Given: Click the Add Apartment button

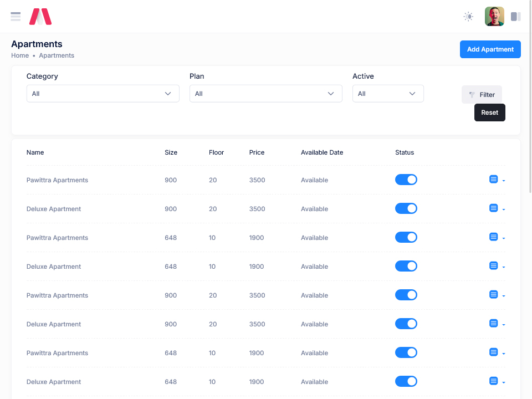Looking at the screenshot, I should [490, 49].
